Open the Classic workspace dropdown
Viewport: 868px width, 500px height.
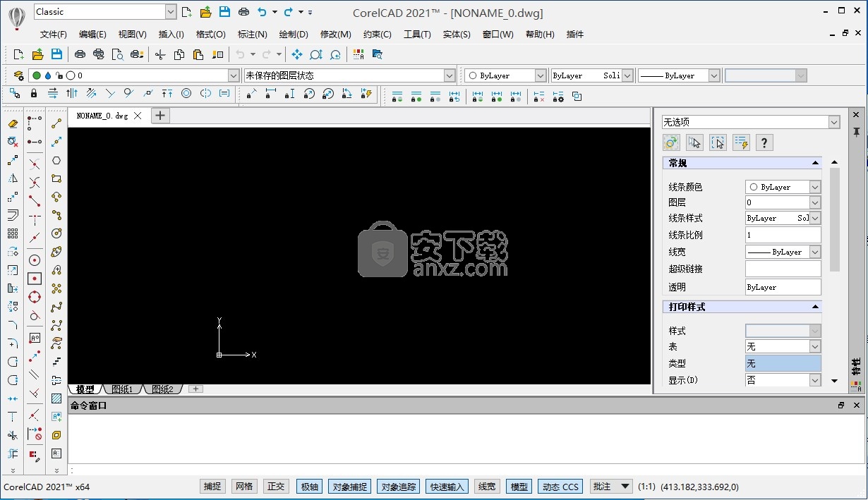click(x=171, y=11)
